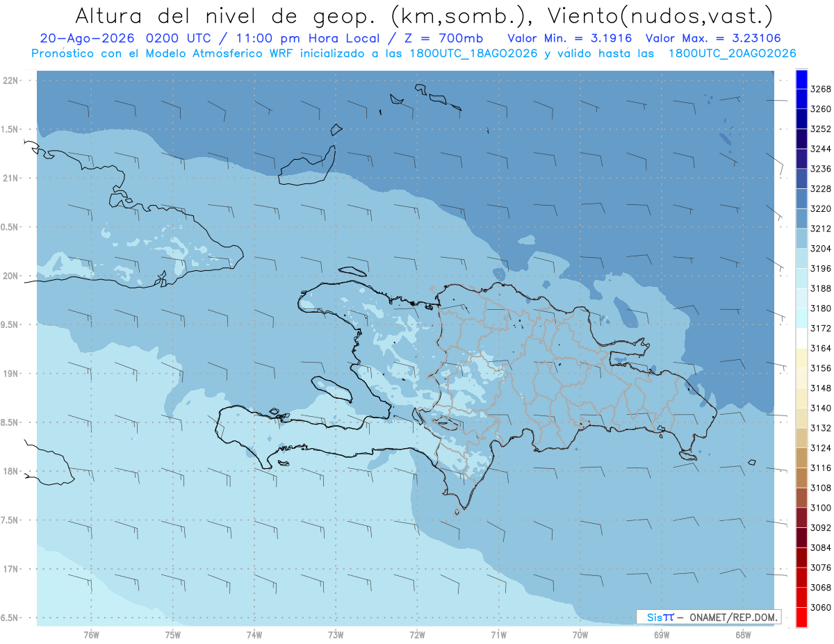
Task: Click the 3236 color scale label
Action: pos(821,169)
